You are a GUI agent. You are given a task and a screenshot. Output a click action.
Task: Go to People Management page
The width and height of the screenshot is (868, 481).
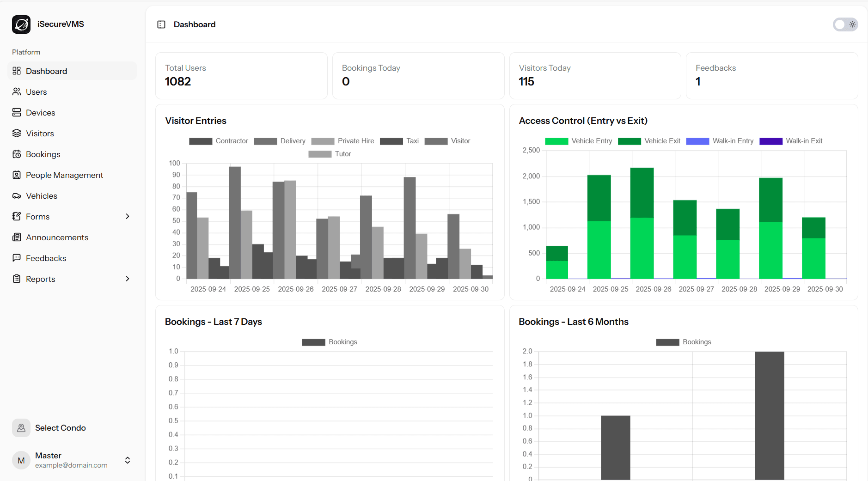pos(64,175)
